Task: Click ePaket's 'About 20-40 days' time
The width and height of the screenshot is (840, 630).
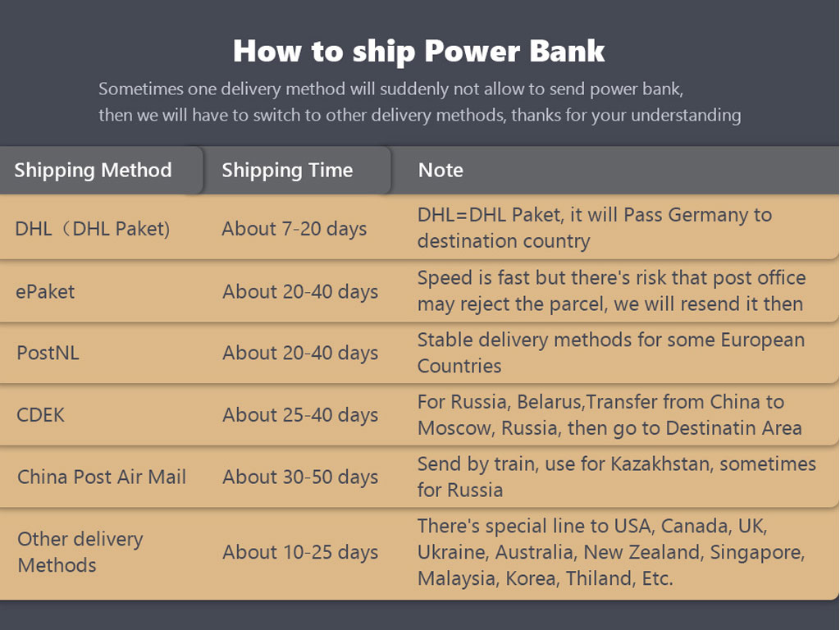Action: coord(300,291)
